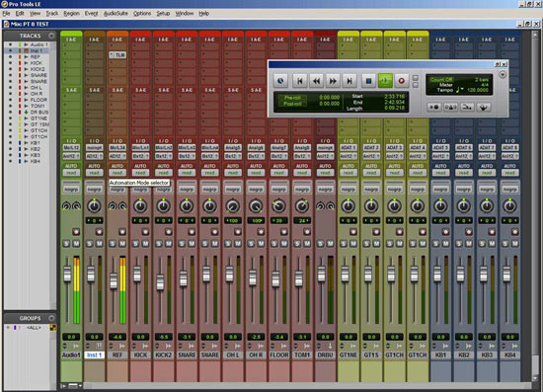
Task: Toggle the Metronome click button in the transport
Action: [450, 108]
